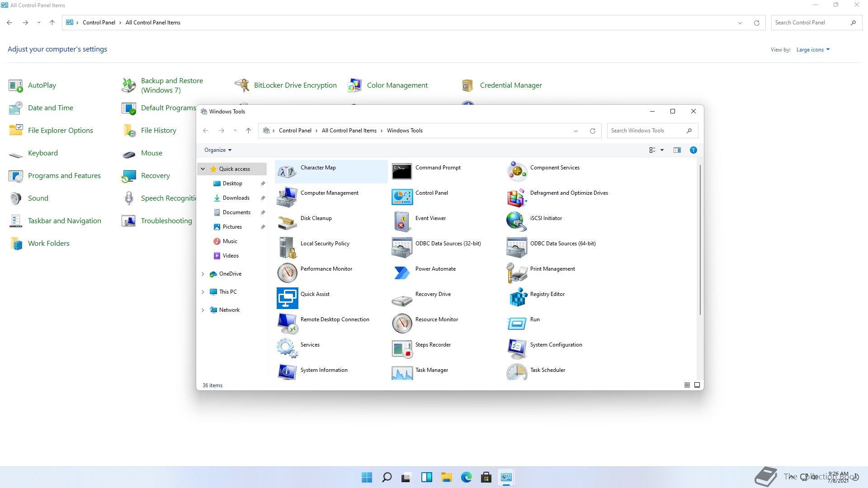The image size is (868, 488).
Task: Go up one level in Windows Tools
Action: pyautogui.click(x=248, y=131)
